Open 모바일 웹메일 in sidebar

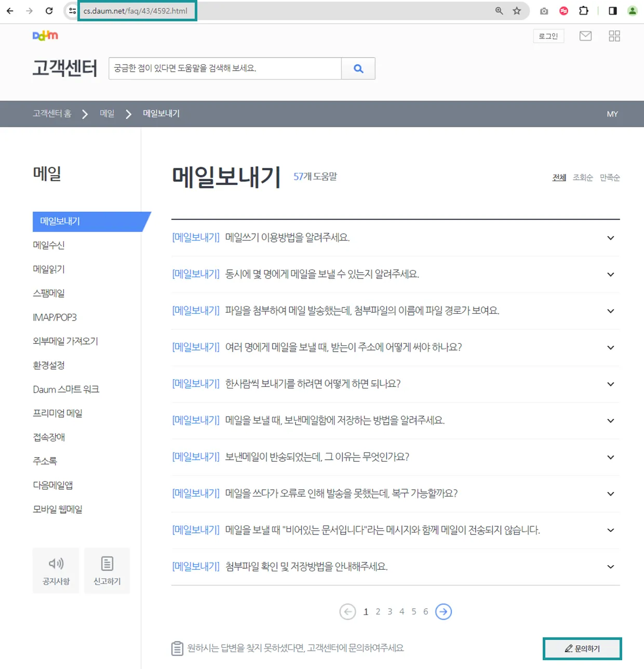(58, 509)
